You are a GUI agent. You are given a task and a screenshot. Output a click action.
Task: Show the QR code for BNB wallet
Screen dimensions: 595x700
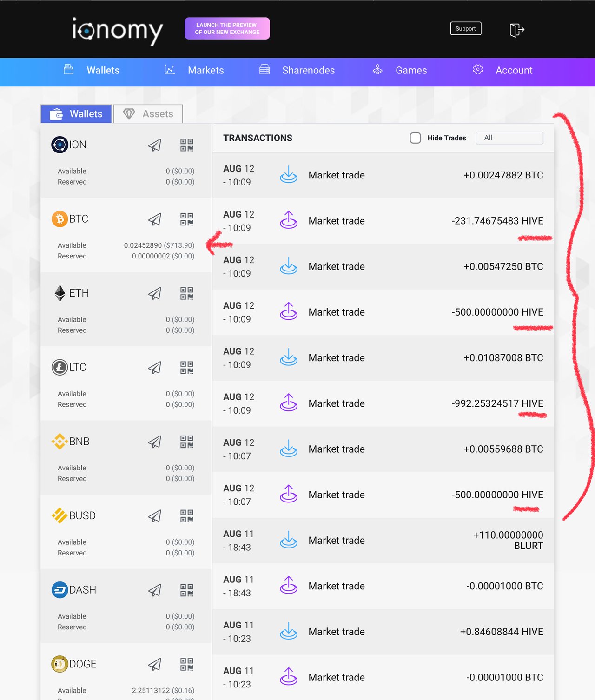[187, 442]
